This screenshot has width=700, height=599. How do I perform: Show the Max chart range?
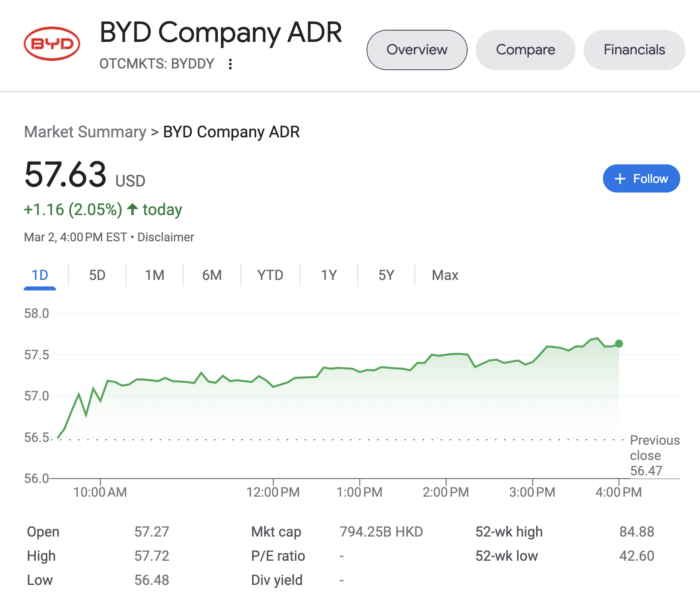445,276
